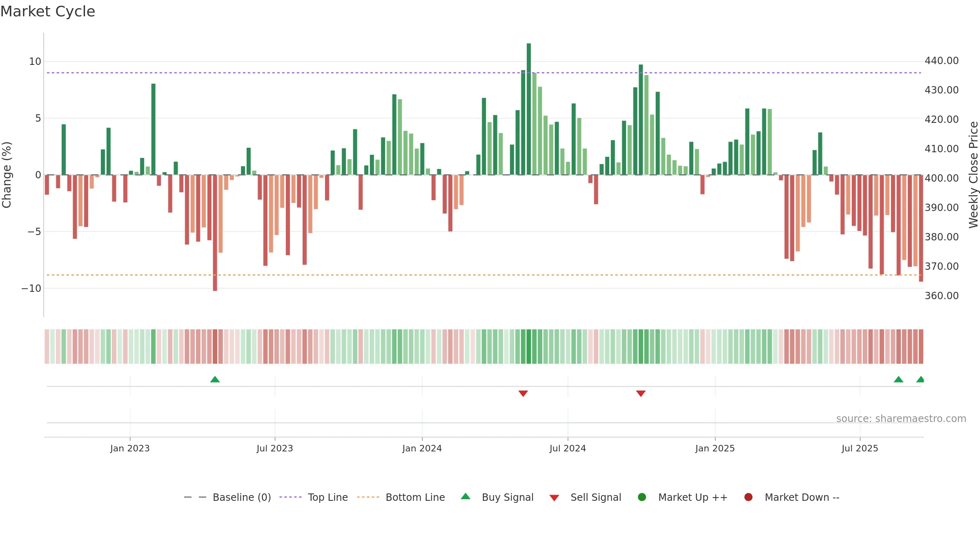The image size is (980, 551).
Task: Click the Change (%) axis title
Action: pos(7,175)
